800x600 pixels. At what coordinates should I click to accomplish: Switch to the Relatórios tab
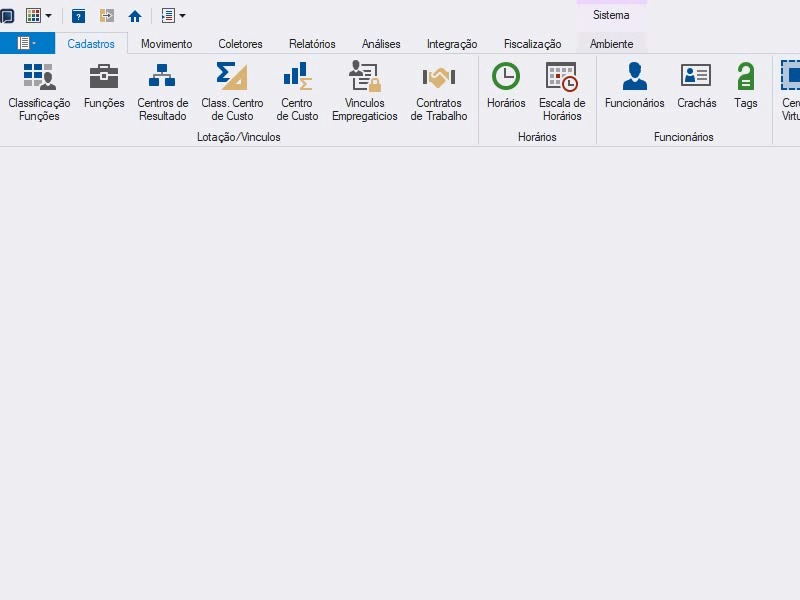click(312, 44)
